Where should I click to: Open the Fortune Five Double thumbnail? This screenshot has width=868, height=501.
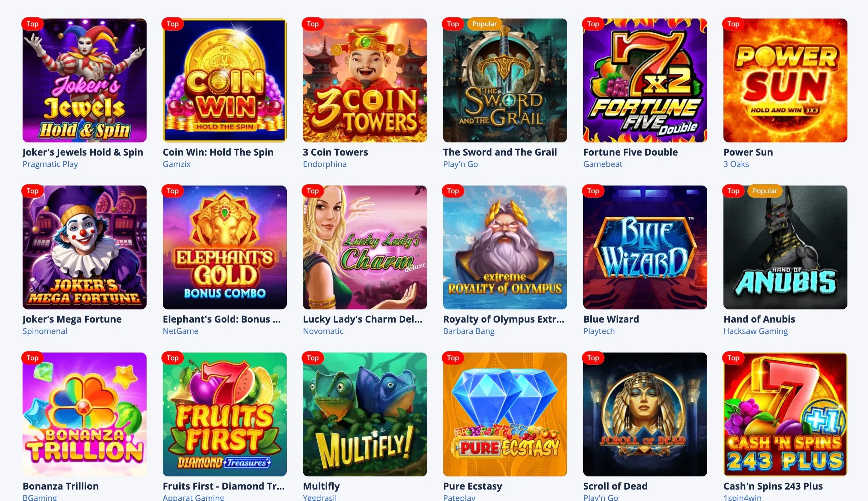click(645, 80)
